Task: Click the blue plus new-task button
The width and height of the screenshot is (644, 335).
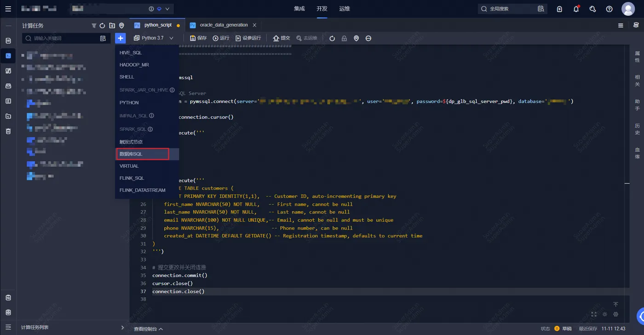Action: pyautogui.click(x=120, y=38)
